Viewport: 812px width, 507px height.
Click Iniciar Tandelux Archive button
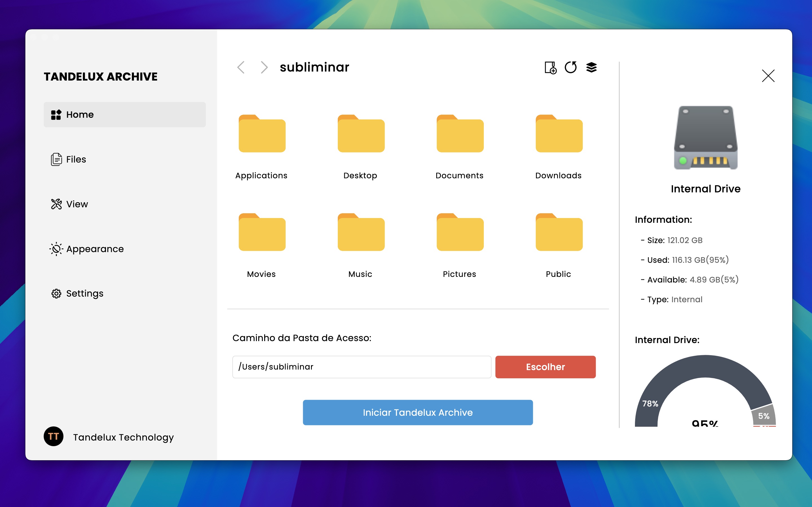(x=418, y=412)
